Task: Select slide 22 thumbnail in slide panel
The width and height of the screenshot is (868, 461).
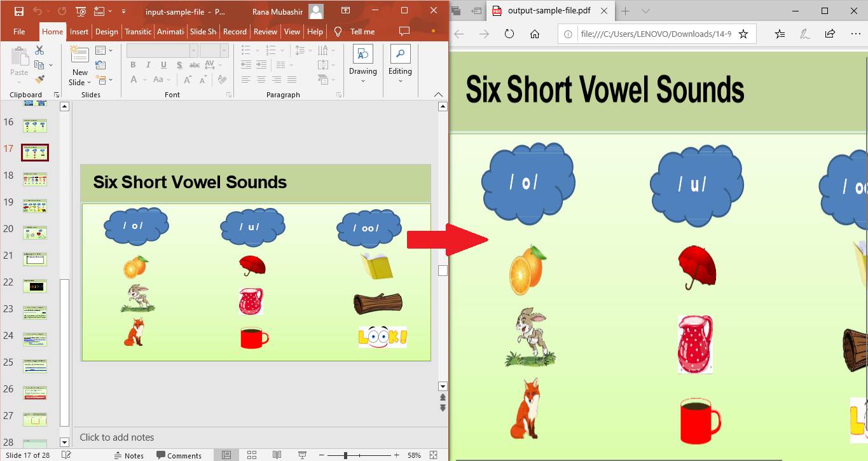Action: tap(35, 286)
